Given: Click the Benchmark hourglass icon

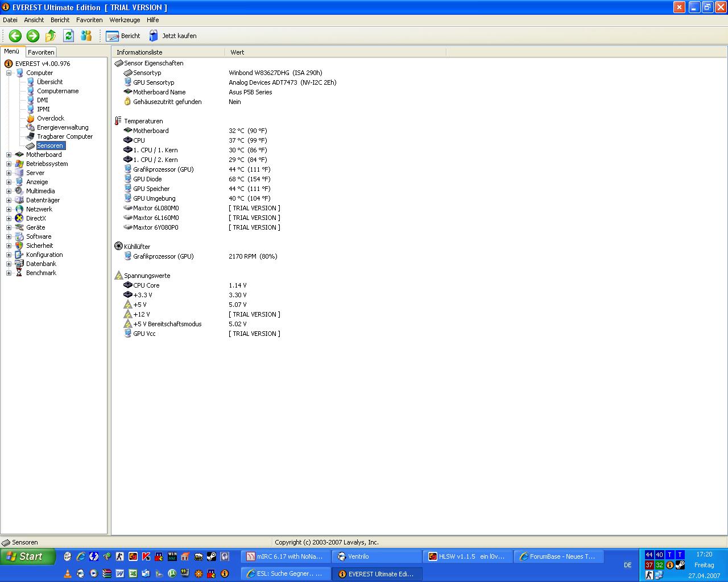Looking at the screenshot, I should [x=19, y=273].
